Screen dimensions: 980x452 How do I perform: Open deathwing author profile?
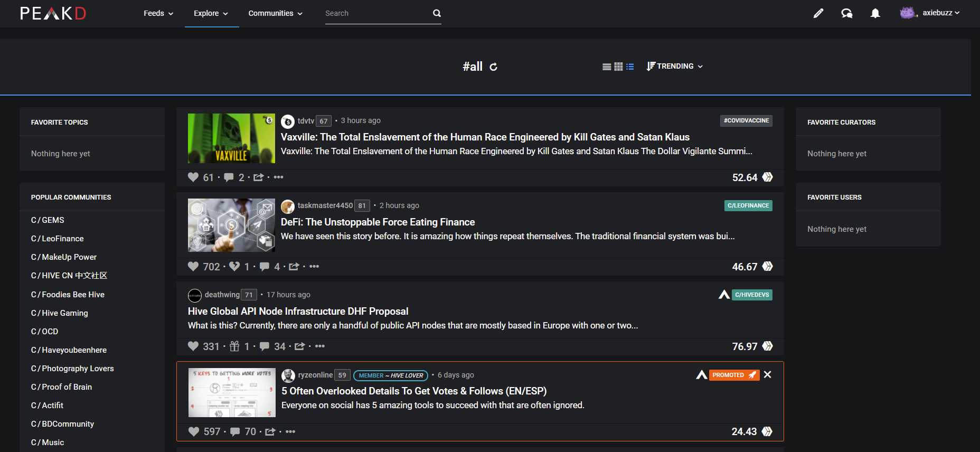pos(222,295)
